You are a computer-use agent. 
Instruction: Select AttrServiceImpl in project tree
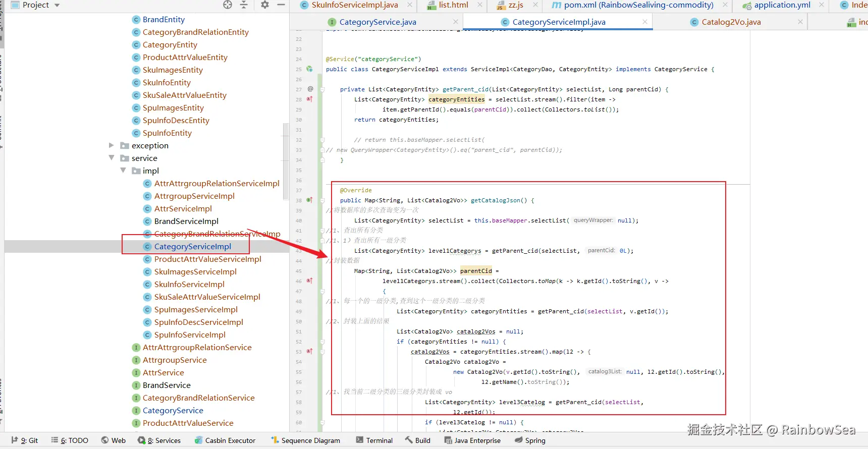[183, 208]
